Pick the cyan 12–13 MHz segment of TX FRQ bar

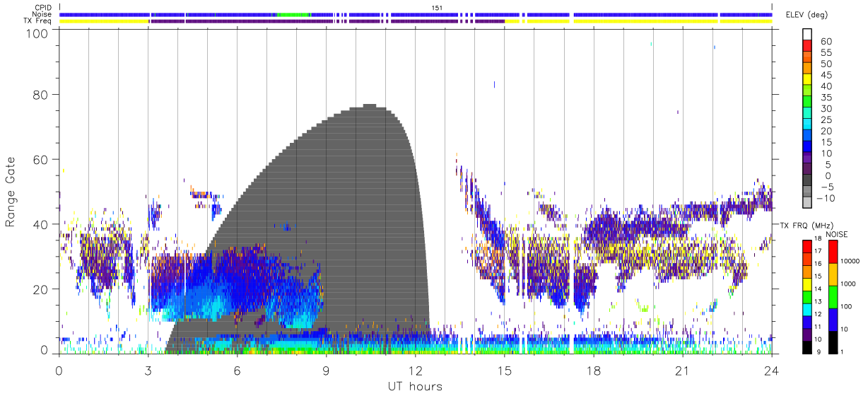coord(807,309)
